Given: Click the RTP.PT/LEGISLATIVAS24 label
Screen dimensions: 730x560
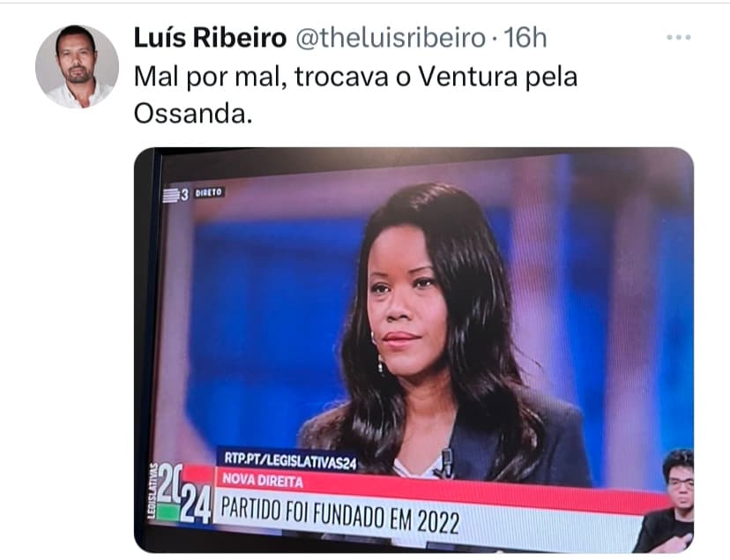Looking at the screenshot, I should coord(290,460).
